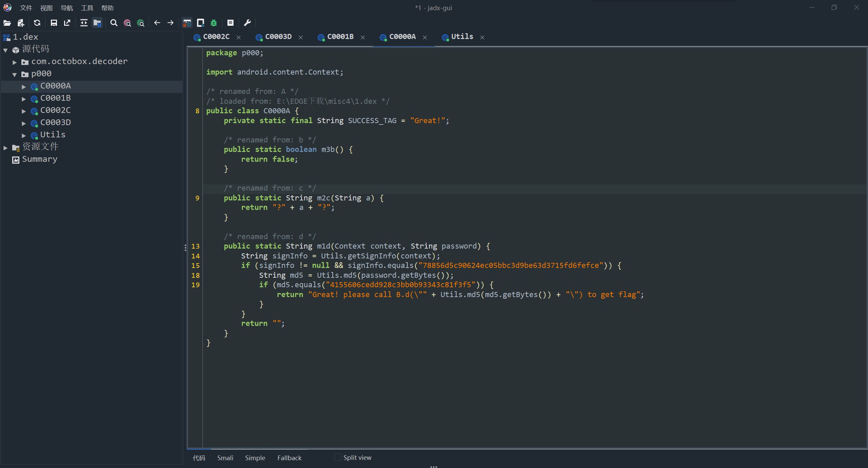Expand the C0003D class node
This screenshot has height=468, width=868.
tap(24, 123)
